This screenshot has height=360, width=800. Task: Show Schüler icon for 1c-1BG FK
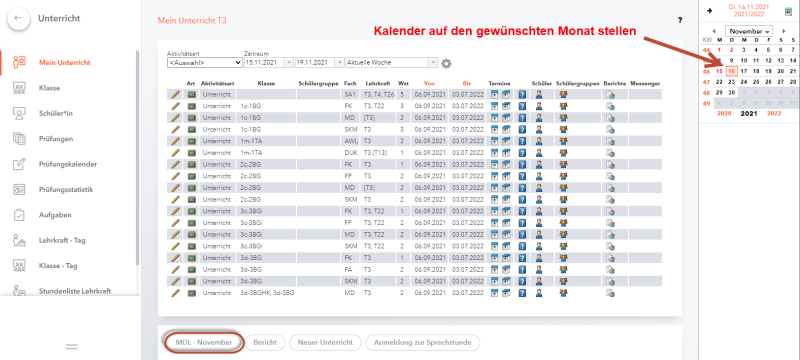pyautogui.click(x=539, y=106)
